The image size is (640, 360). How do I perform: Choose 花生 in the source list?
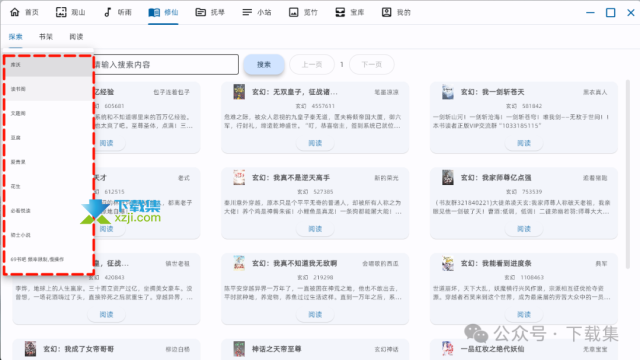49,186
